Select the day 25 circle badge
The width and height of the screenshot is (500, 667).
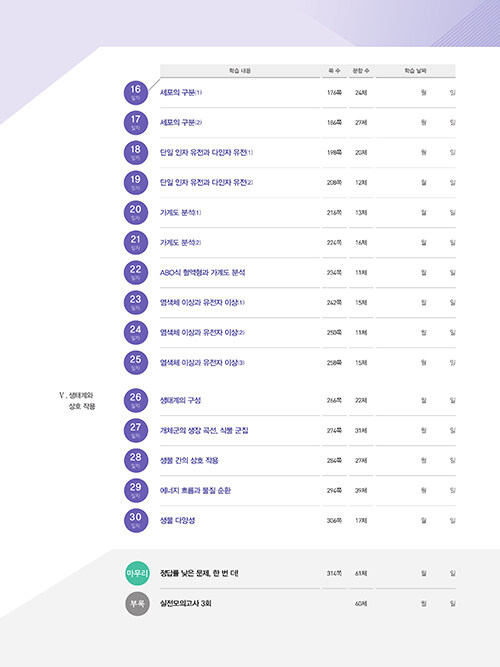(136, 362)
